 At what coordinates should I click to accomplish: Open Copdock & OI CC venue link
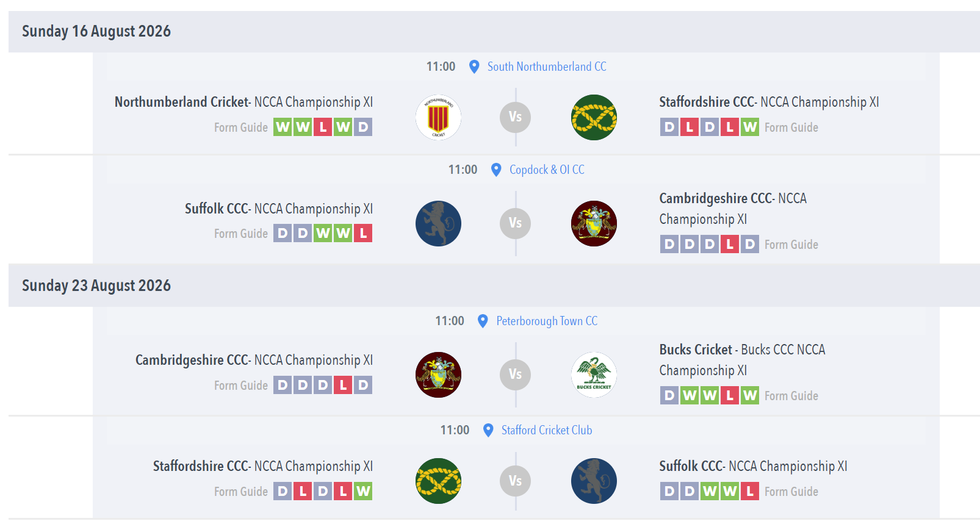(x=547, y=170)
